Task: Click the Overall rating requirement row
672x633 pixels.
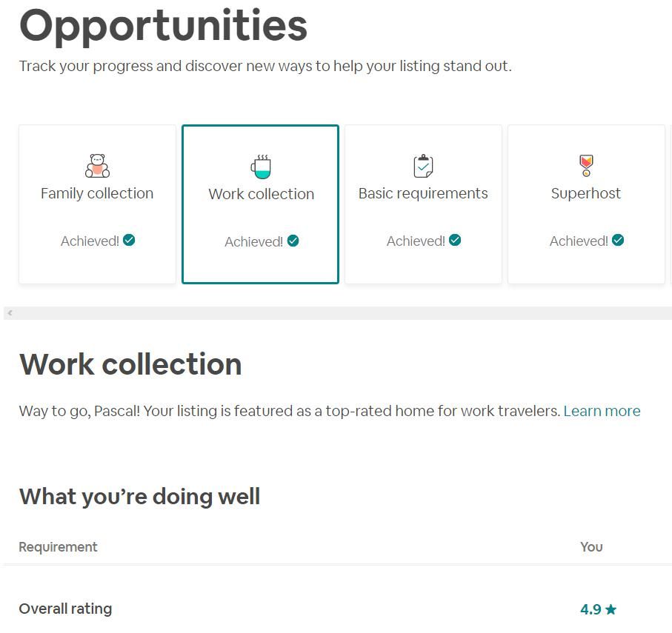Action: click(x=65, y=609)
